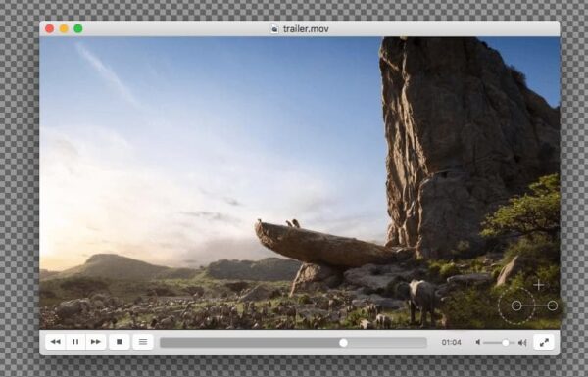This screenshot has width=588, height=377.
Task: Zoom the window with the green button
Action: pos(78,28)
